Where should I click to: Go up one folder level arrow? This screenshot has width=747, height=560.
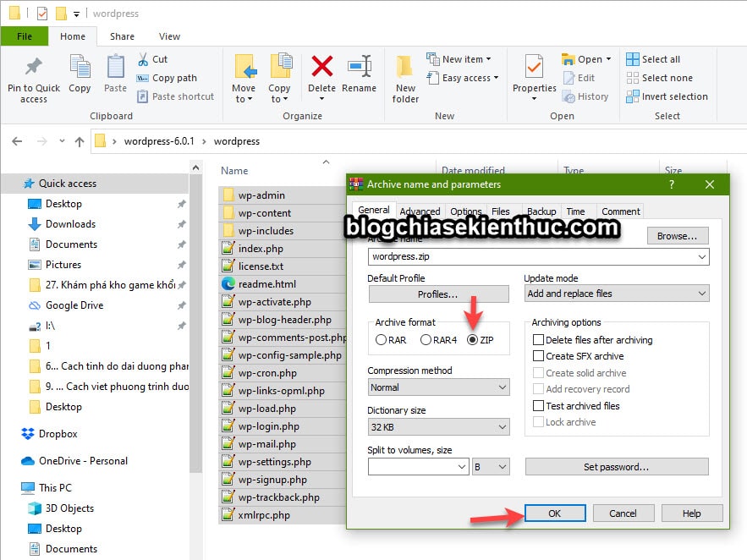click(x=80, y=141)
